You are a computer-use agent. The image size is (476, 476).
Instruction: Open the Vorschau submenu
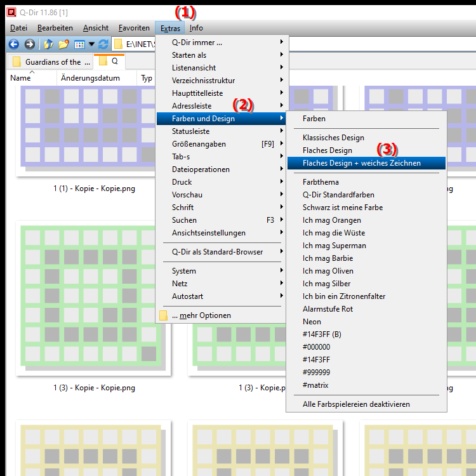tap(221, 195)
